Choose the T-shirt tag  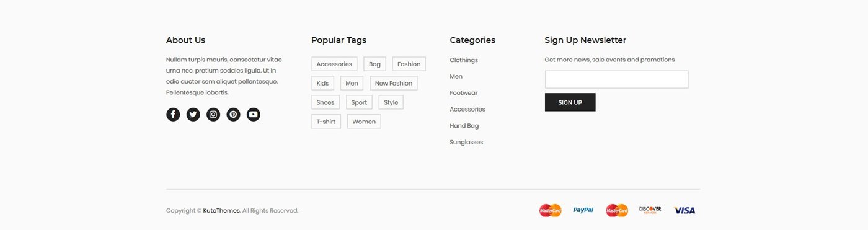326,122
